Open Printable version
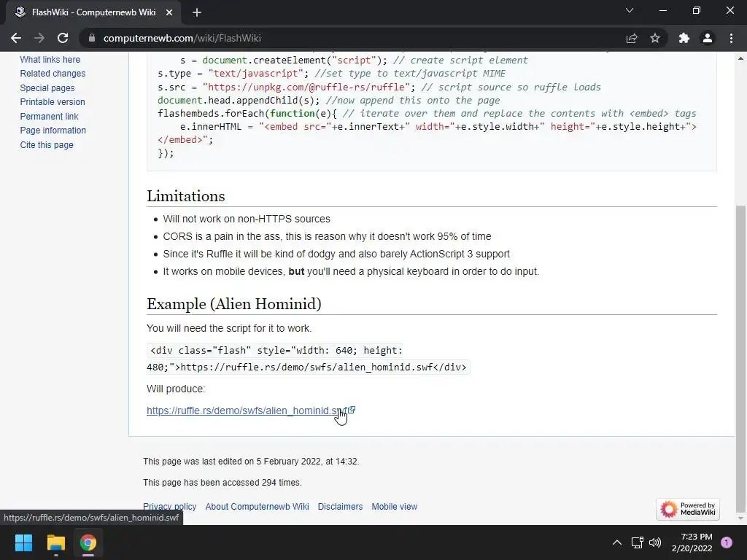Image resolution: width=747 pixels, height=560 pixels. (x=53, y=102)
